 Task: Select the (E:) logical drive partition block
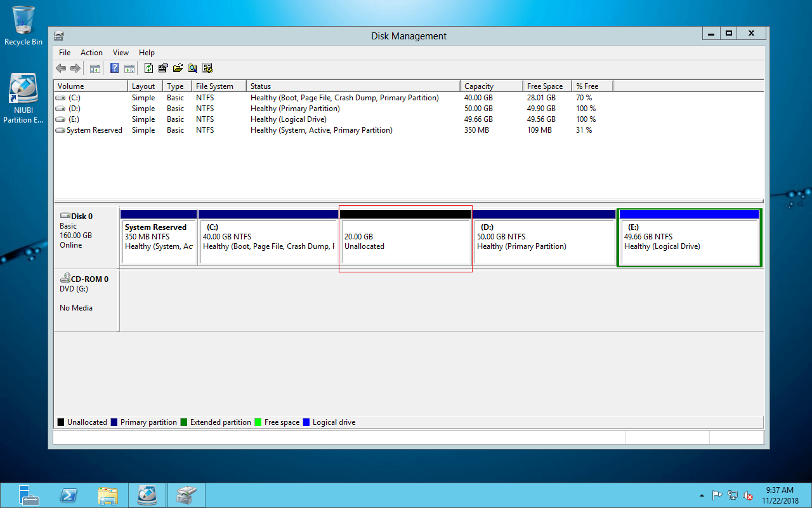690,241
